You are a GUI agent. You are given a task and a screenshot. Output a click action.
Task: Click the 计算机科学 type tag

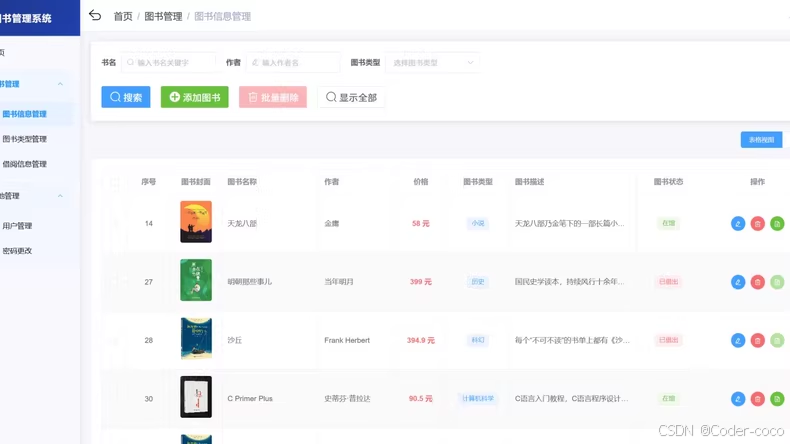(478, 398)
